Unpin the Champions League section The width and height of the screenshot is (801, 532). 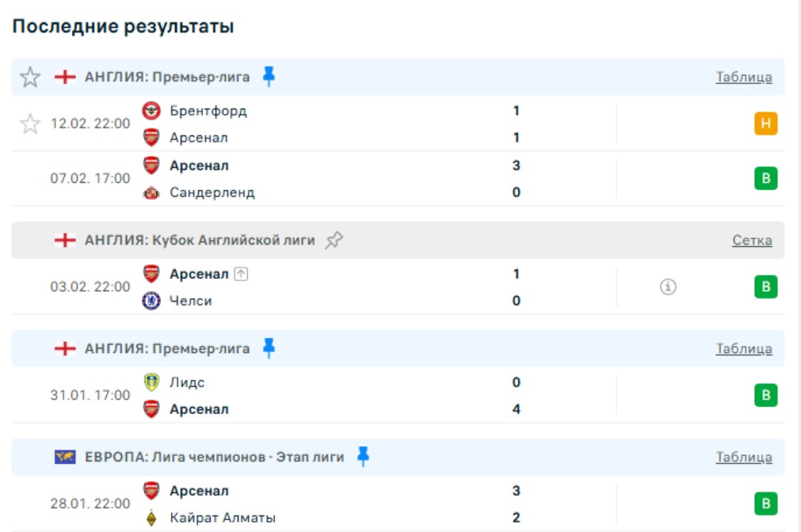[363, 456]
